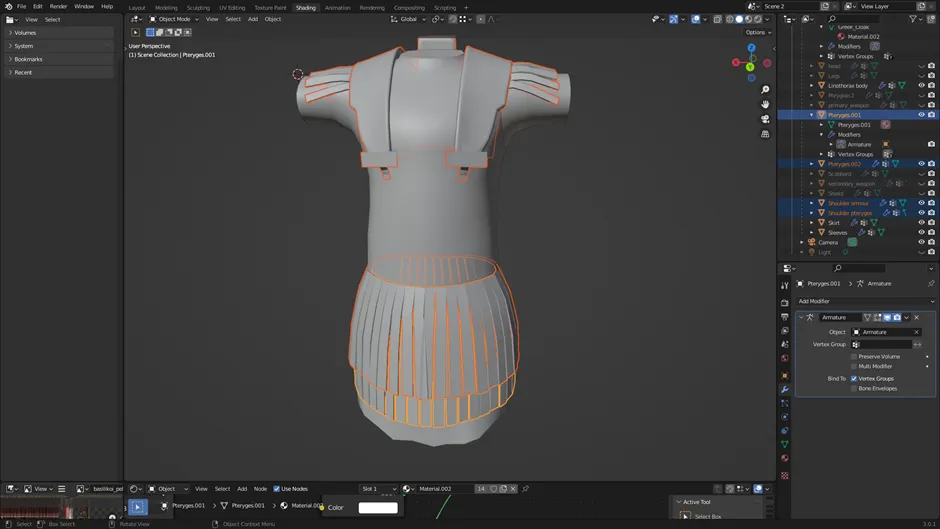Open the Output properties tab icon
The image size is (940, 529).
pyautogui.click(x=785, y=317)
